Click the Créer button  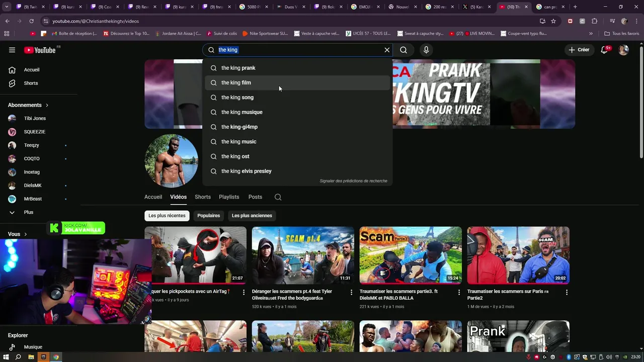point(579,50)
